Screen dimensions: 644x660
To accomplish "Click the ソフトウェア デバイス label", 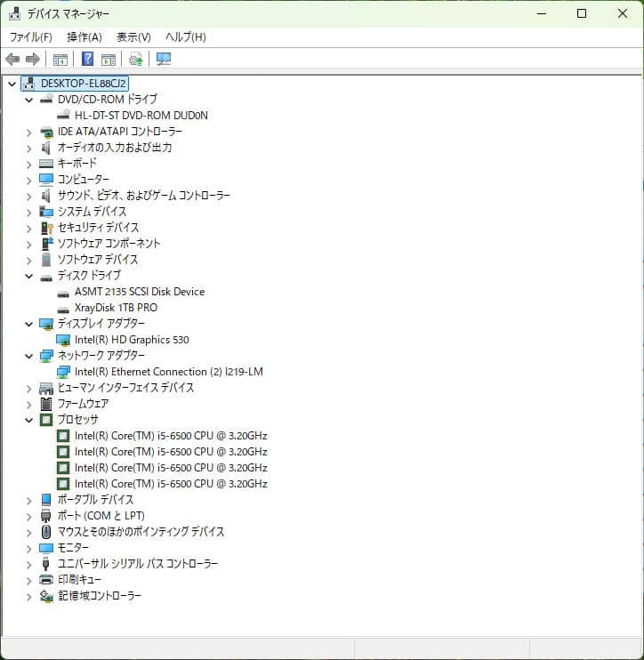I will pyautogui.click(x=98, y=260).
